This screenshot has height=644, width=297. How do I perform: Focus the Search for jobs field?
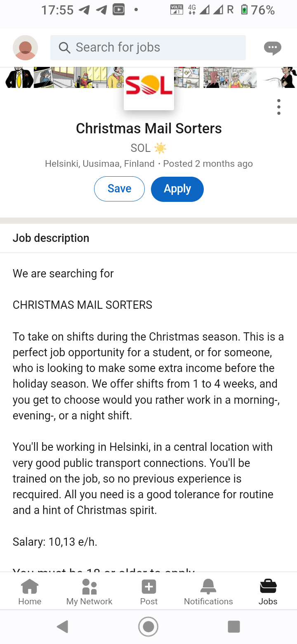click(148, 47)
